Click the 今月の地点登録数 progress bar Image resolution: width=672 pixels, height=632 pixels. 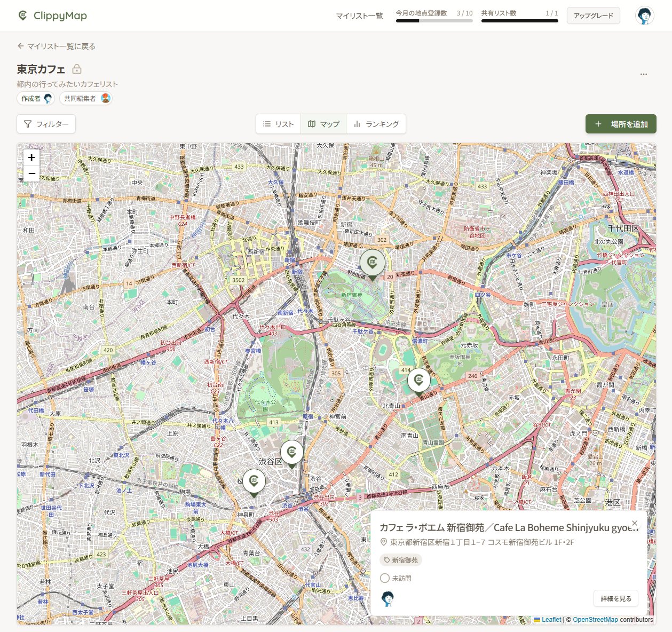pos(434,21)
